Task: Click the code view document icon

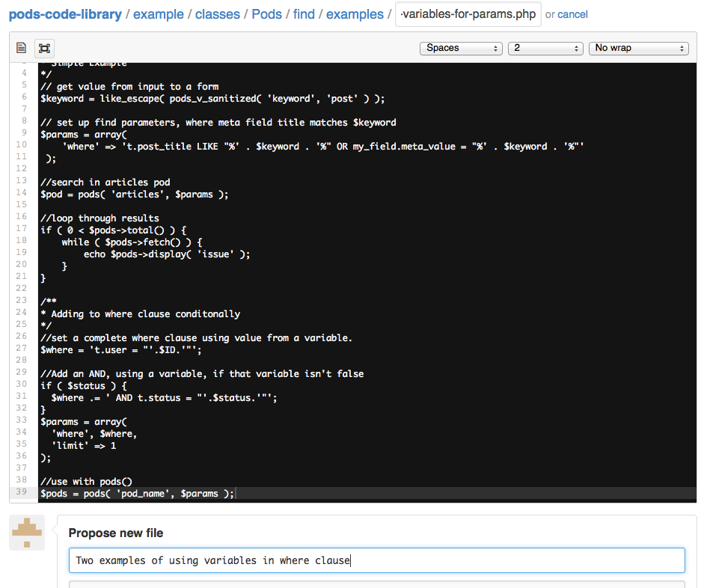Action: [x=21, y=48]
